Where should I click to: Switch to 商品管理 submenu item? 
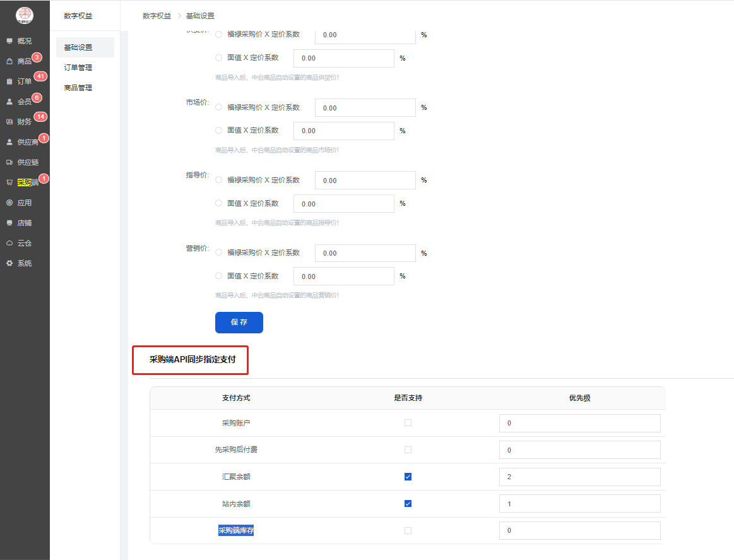coord(78,88)
